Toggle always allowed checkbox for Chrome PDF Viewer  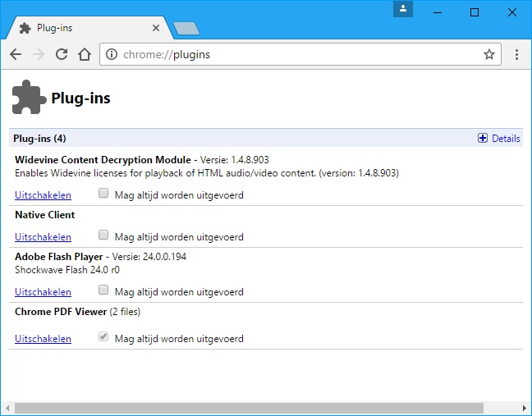(103, 336)
